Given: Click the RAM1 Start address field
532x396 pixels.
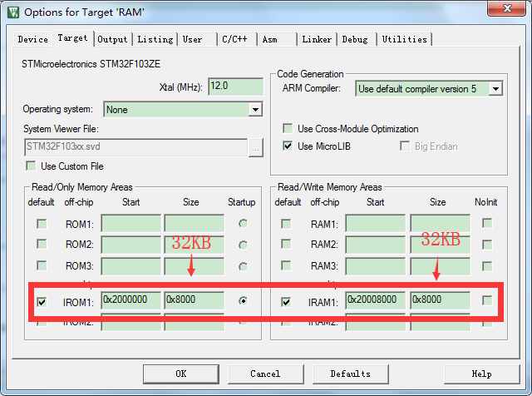Looking at the screenshot, I should (375, 223).
